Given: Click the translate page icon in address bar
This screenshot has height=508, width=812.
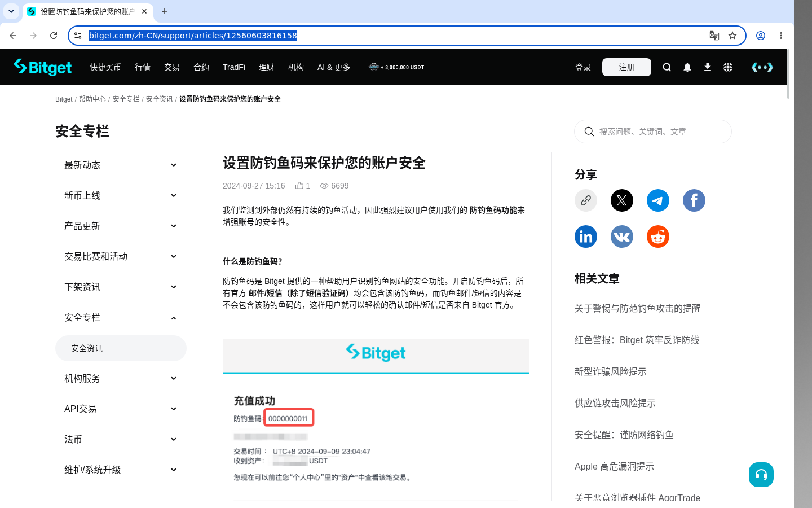Looking at the screenshot, I should point(714,36).
